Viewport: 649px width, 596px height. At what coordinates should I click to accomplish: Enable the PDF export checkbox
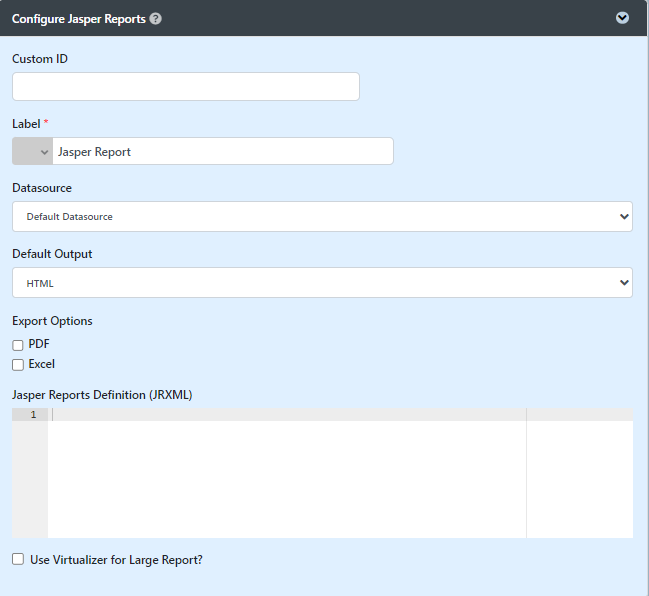click(x=18, y=345)
